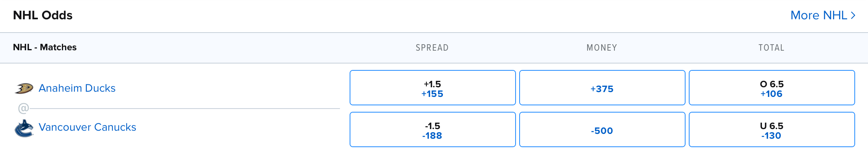
Task: Click the +155 odds value for Ducks
Action: click(x=432, y=94)
